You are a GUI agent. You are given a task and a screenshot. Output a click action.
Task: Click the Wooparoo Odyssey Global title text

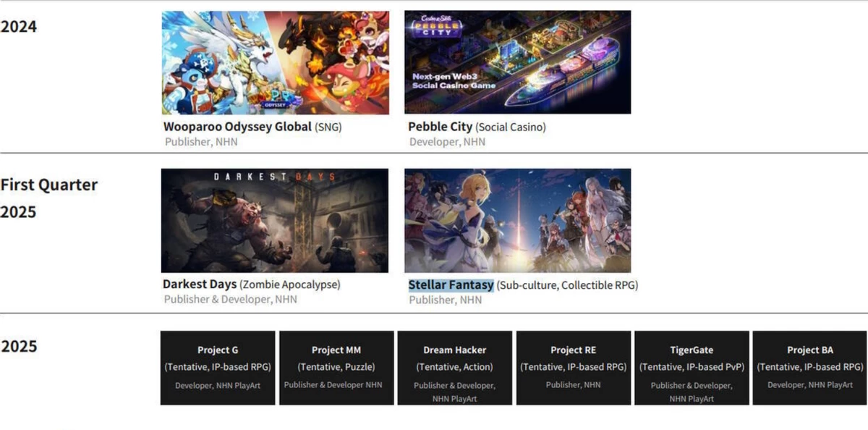[x=237, y=127]
